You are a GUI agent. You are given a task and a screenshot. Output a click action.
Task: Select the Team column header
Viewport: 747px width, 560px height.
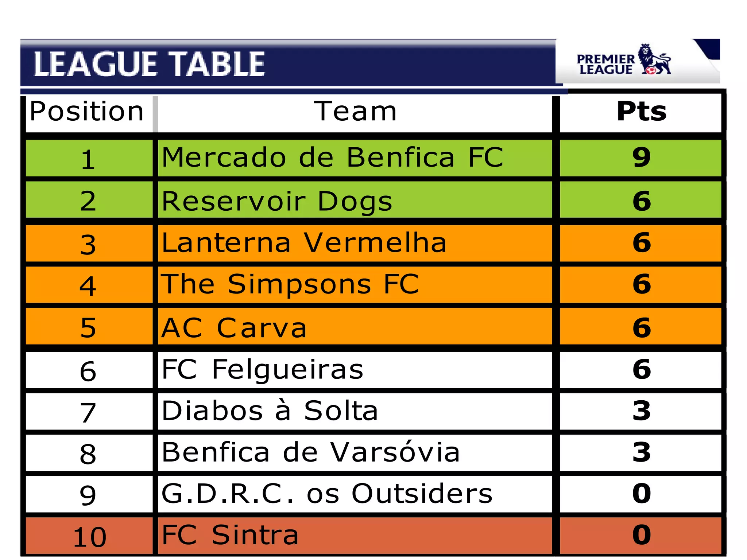click(355, 112)
